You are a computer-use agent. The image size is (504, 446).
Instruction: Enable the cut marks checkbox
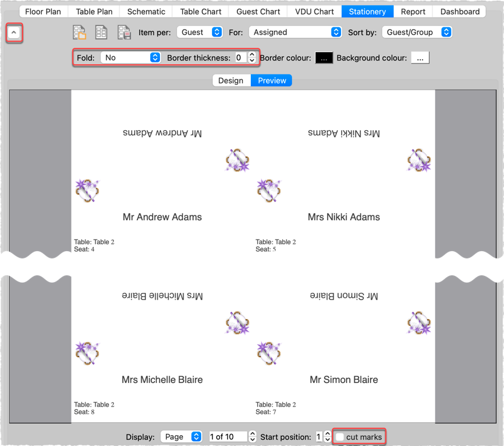pyautogui.click(x=340, y=437)
